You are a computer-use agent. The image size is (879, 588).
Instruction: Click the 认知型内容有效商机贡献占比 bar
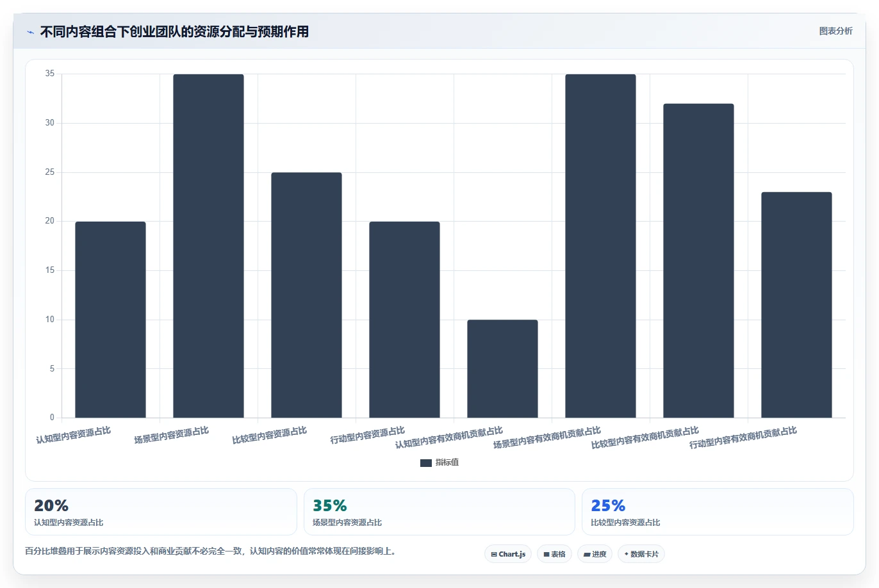click(x=502, y=369)
